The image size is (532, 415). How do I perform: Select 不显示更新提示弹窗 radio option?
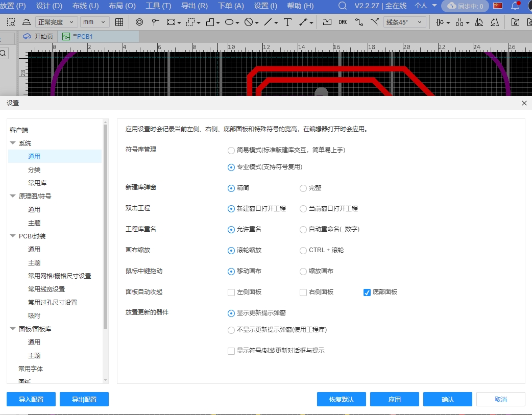[x=231, y=330]
